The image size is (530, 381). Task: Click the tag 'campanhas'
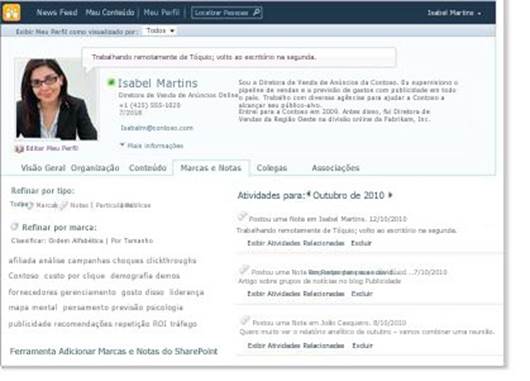pyautogui.click(x=89, y=260)
